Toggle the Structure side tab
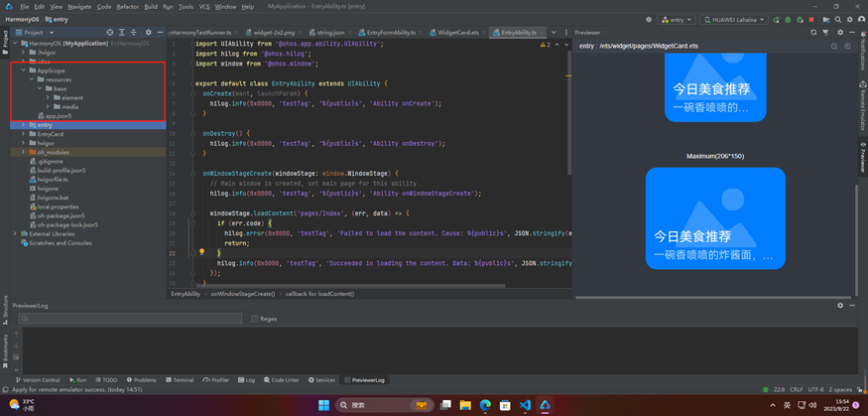 5,311
